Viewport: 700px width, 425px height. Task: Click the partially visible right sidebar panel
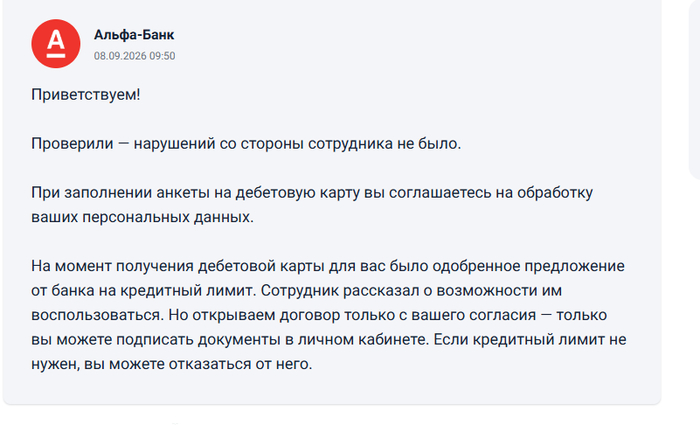(695, 89)
